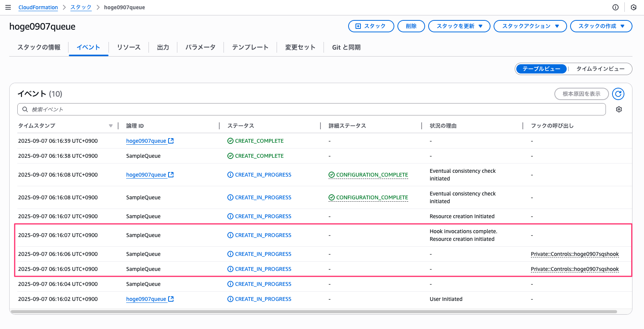Expand the スタックの作成 dropdown
644x329 pixels.
[x=601, y=26]
